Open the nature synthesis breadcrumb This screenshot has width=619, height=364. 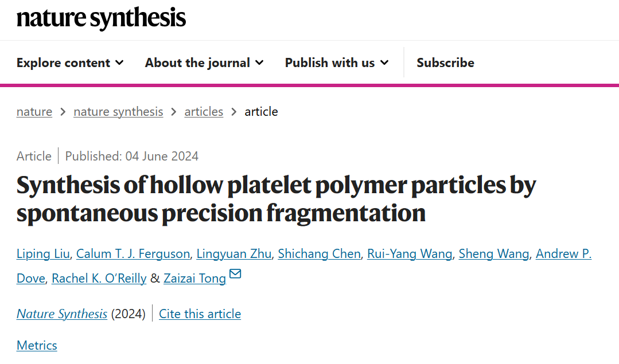pyautogui.click(x=118, y=112)
